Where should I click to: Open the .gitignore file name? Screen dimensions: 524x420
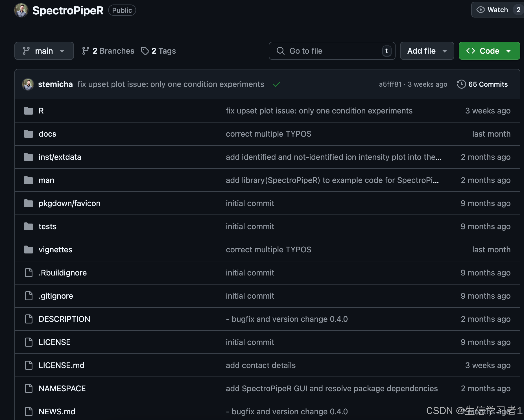click(56, 296)
